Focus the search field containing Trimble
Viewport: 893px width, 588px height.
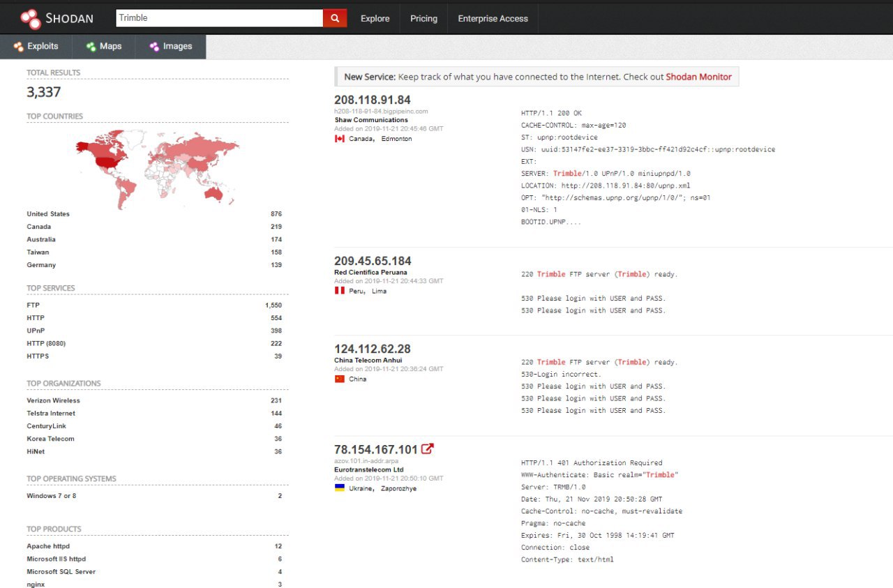coord(218,18)
